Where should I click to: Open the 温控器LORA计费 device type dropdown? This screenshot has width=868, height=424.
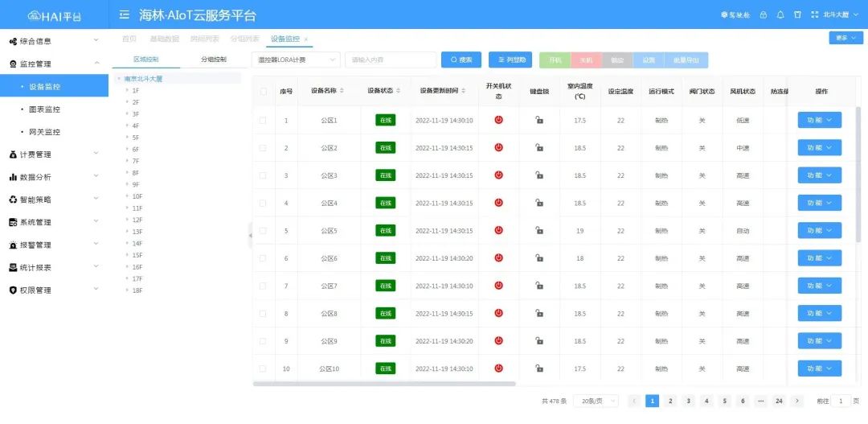(x=296, y=60)
